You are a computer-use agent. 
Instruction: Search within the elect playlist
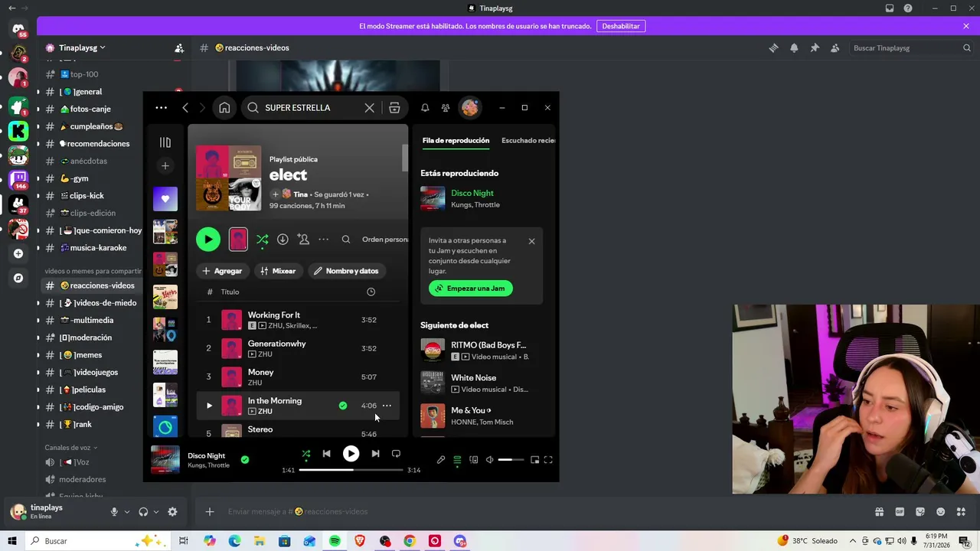click(x=346, y=240)
